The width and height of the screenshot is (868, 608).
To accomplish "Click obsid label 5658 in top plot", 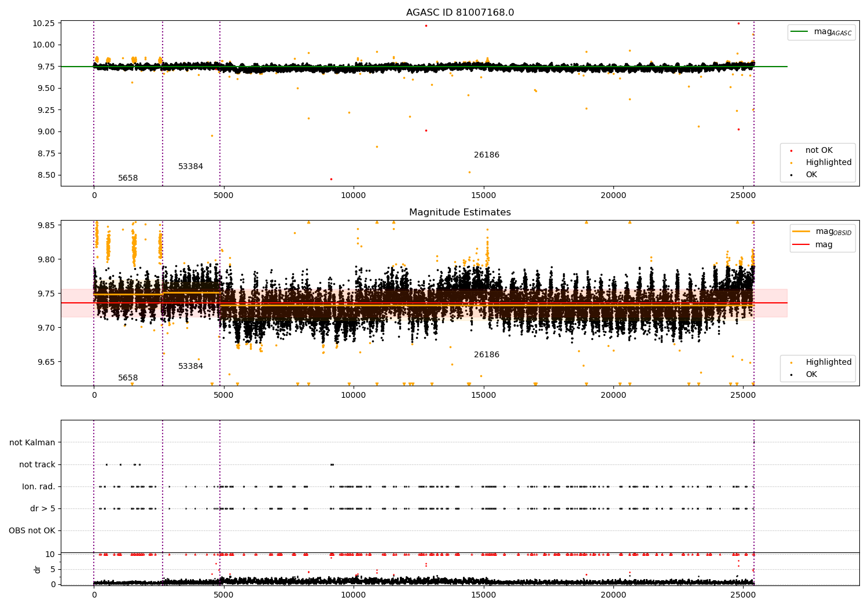I will point(128,178).
